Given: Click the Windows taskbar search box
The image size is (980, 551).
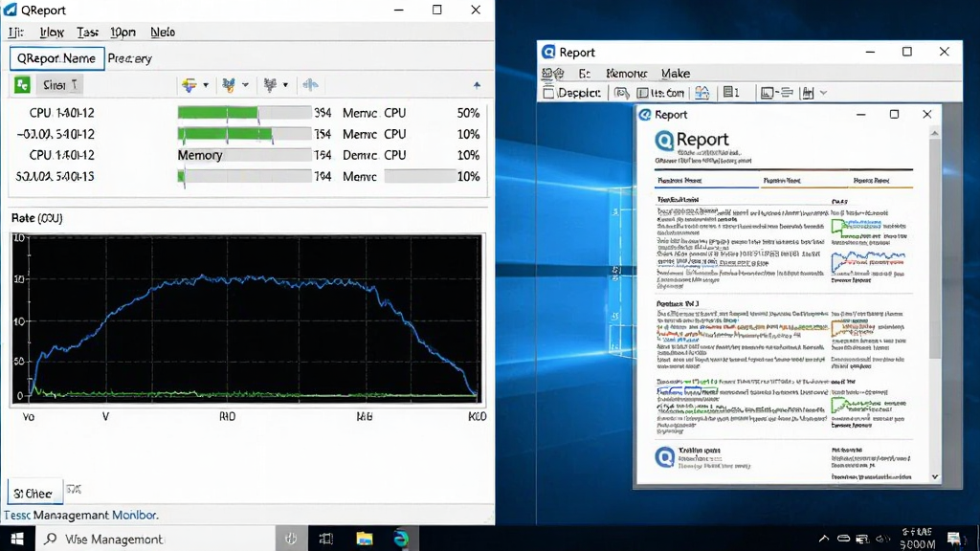Looking at the screenshot, I should pos(154,539).
